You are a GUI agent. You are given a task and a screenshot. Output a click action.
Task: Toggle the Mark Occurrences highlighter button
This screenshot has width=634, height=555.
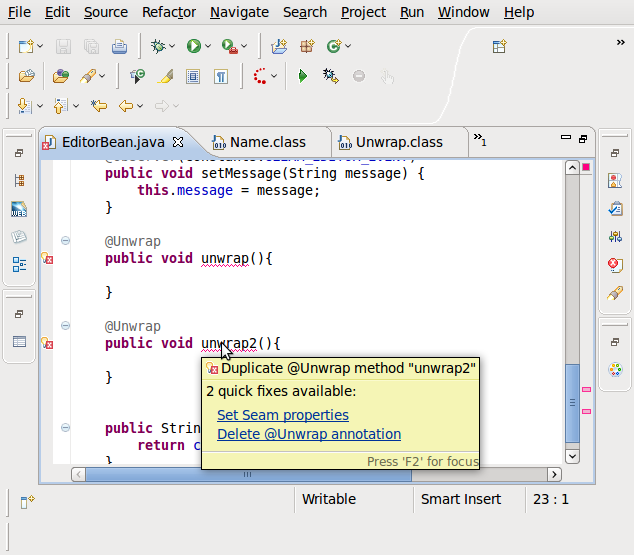[x=166, y=76]
